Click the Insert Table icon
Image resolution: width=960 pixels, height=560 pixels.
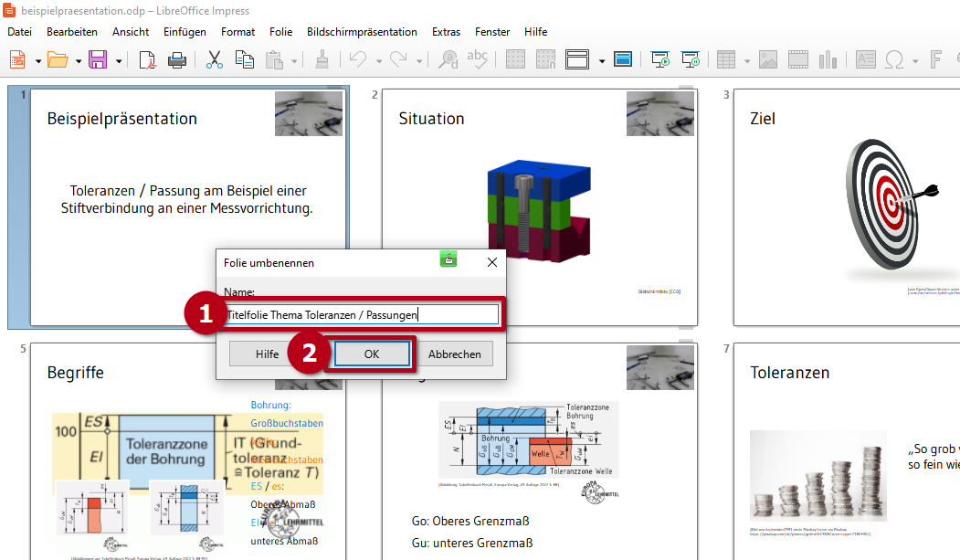726,60
